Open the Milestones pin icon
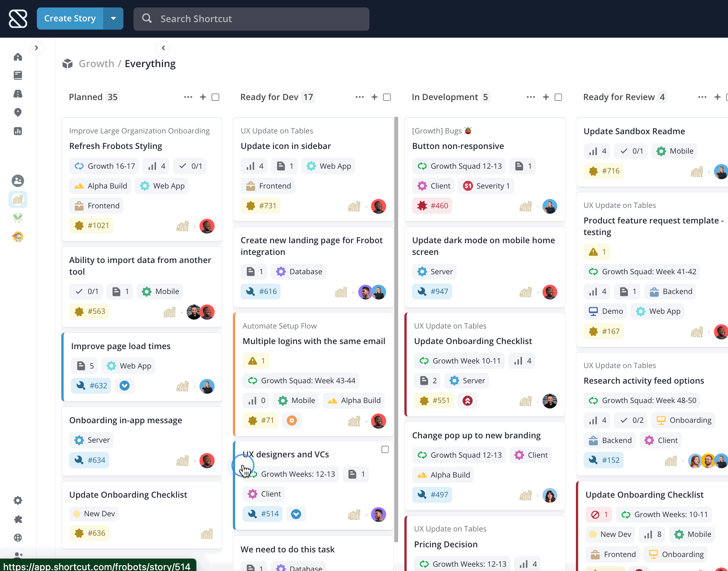The width and height of the screenshot is (728, 571). pyautogui.click(x=18, y=112)
